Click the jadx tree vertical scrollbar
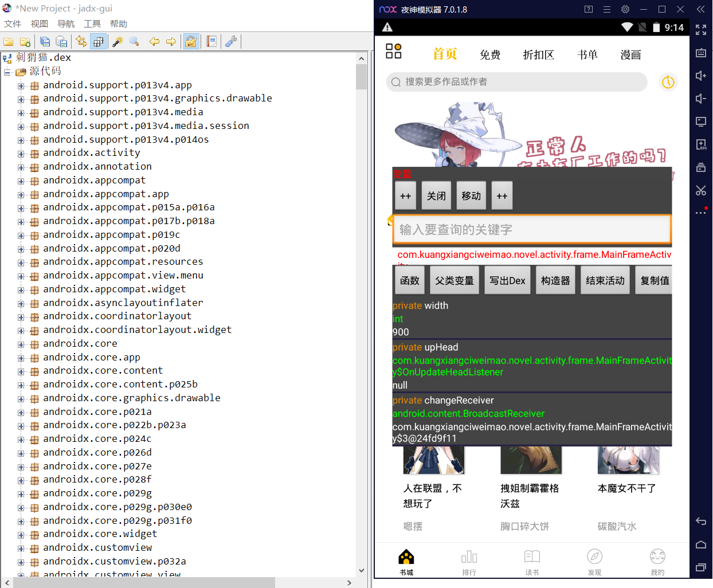 point(361,77)
